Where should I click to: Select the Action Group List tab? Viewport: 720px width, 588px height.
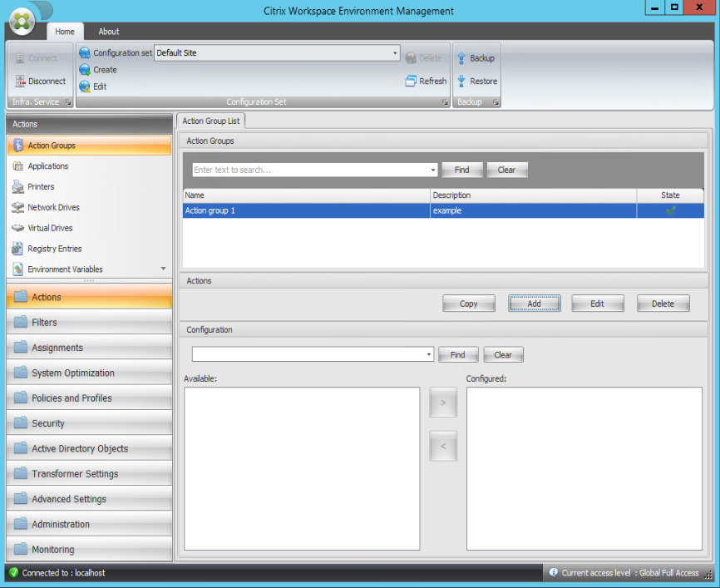[x=210, y=121]
